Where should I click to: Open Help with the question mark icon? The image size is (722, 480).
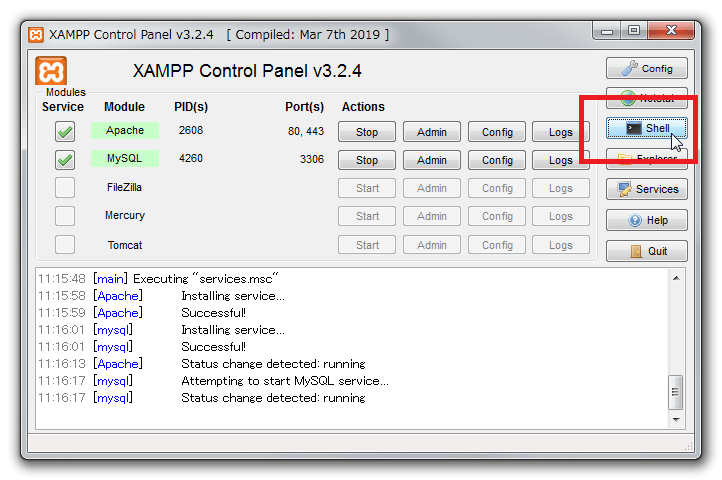646,220
